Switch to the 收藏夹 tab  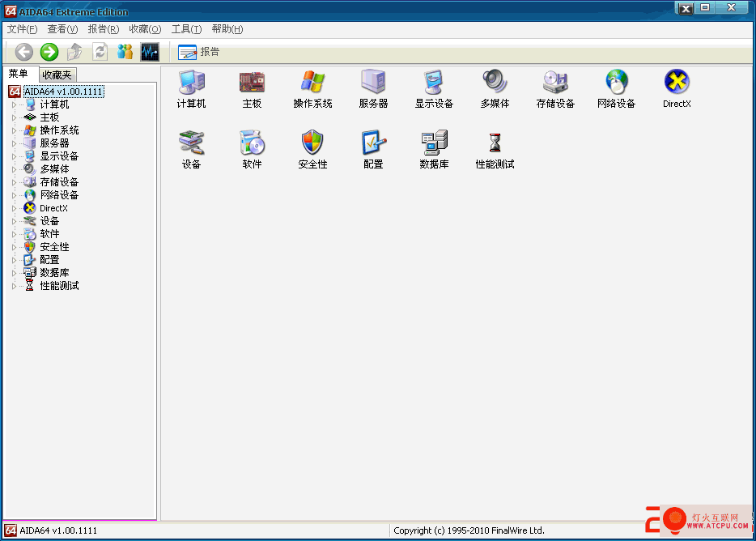coord(57,75)
